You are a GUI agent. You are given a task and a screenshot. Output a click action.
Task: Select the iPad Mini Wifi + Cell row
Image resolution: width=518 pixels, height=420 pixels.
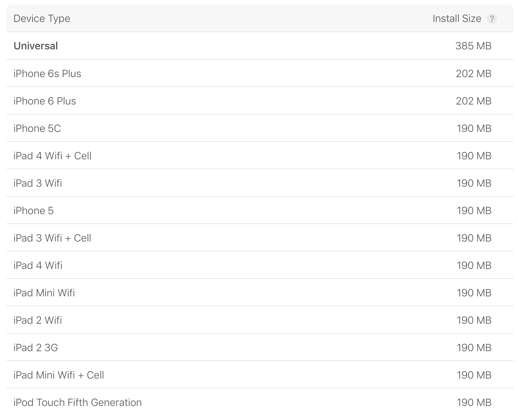(260, 375)
